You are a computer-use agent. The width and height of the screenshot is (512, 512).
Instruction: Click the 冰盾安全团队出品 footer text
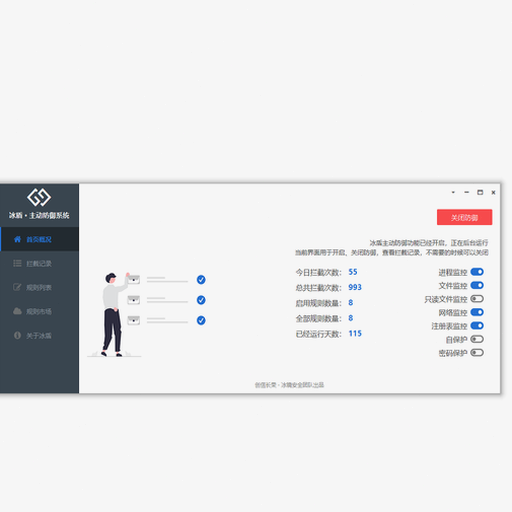(x=302, y=385)
